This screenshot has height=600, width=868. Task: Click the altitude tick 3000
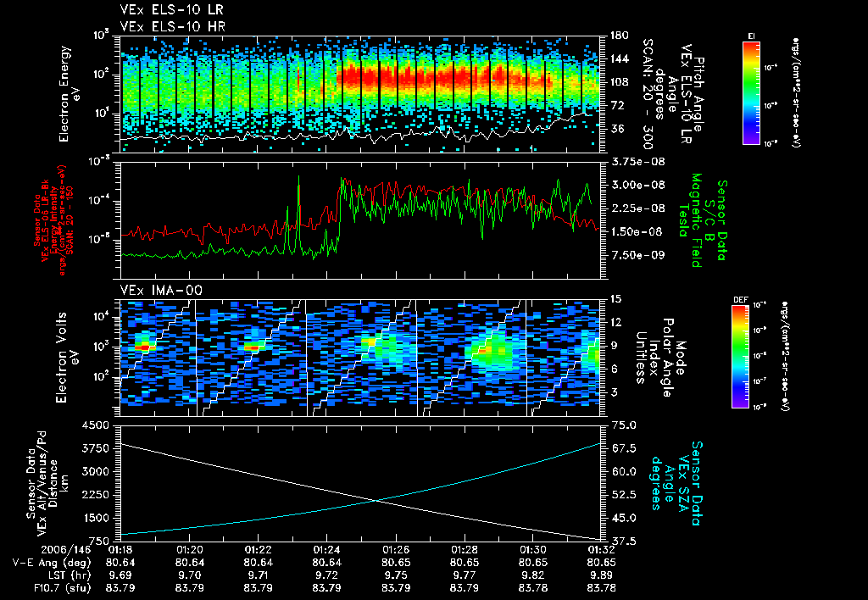coord(95,471)
